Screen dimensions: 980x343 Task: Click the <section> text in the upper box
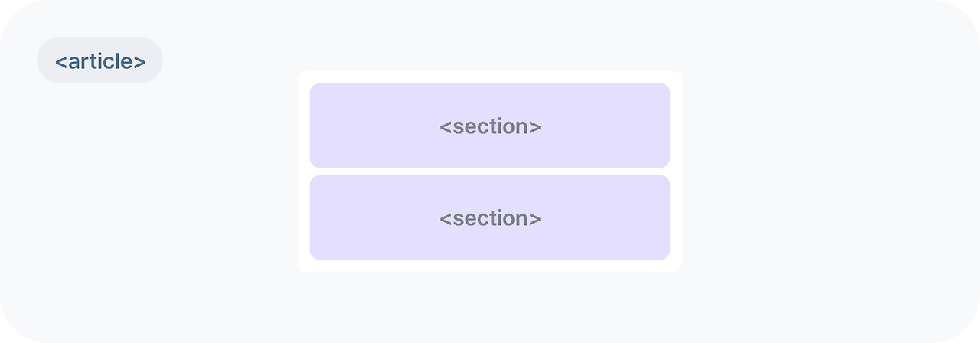[490, 126]
